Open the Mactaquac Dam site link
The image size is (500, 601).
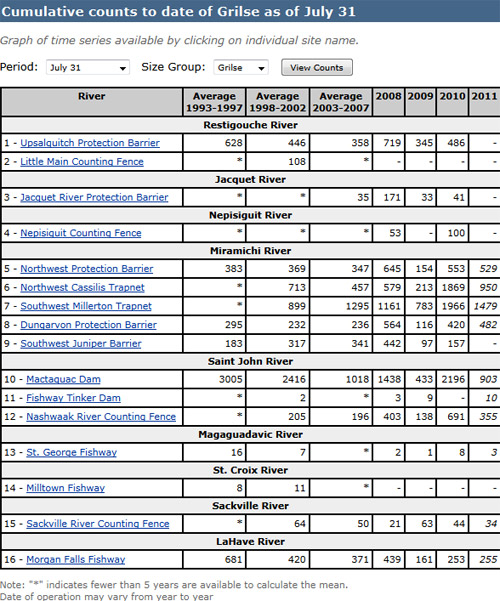pyautogui.click(x=63, y=379)
